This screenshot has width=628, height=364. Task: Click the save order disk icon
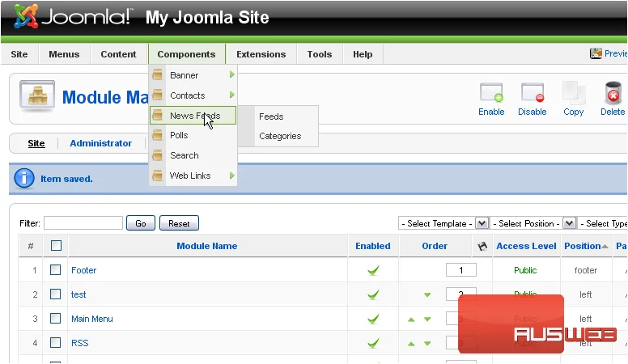(482, 246)
